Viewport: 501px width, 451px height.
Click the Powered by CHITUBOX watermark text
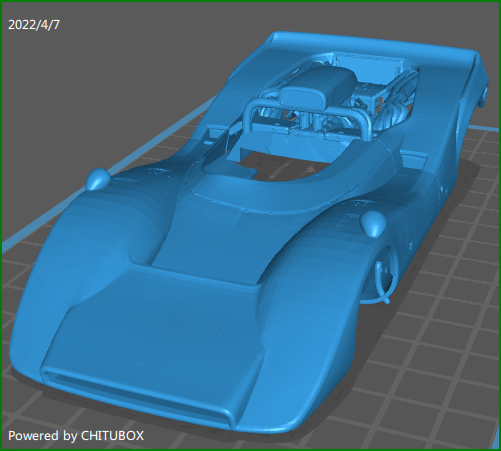[76, 436]
